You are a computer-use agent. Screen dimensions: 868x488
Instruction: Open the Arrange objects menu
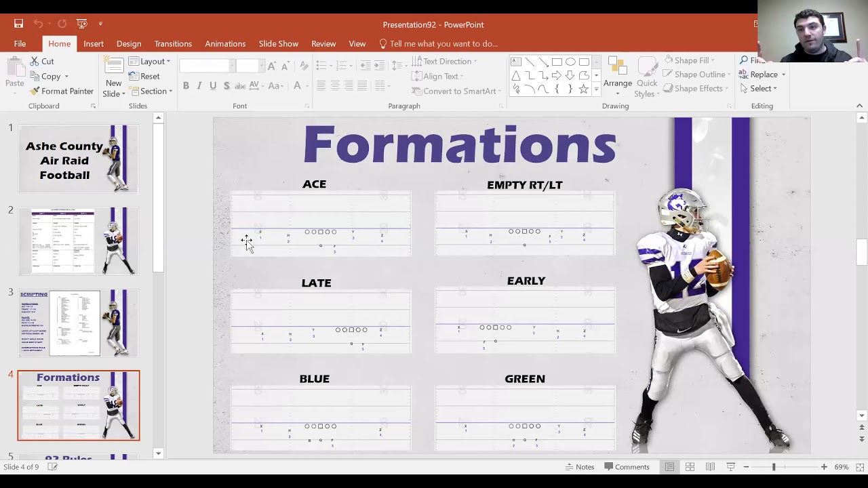[x=618, y=76]
